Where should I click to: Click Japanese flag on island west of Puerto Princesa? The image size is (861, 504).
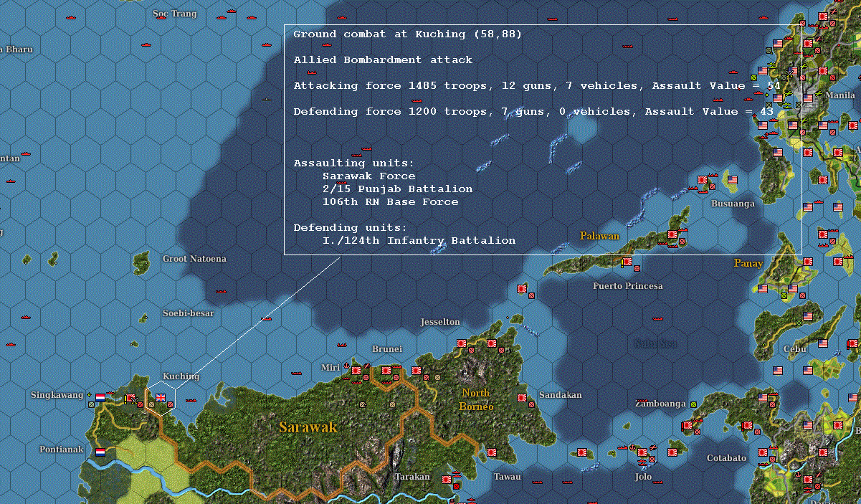pos(522,289)
